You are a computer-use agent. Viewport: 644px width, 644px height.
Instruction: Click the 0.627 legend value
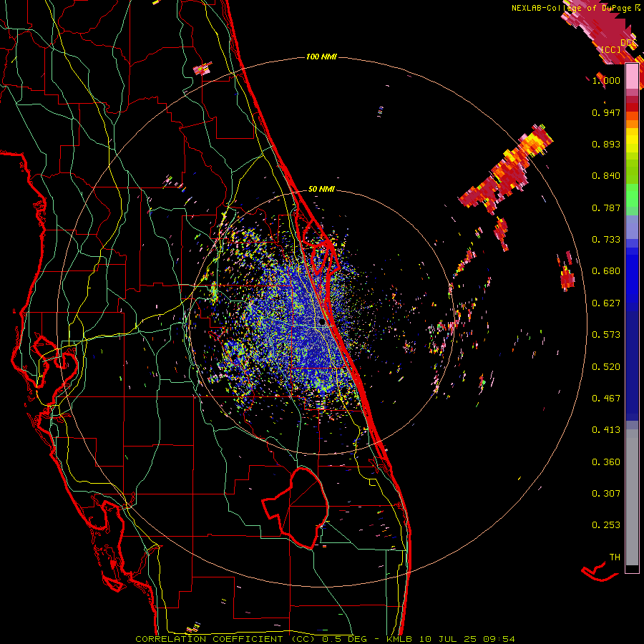[x=606, y=303]
